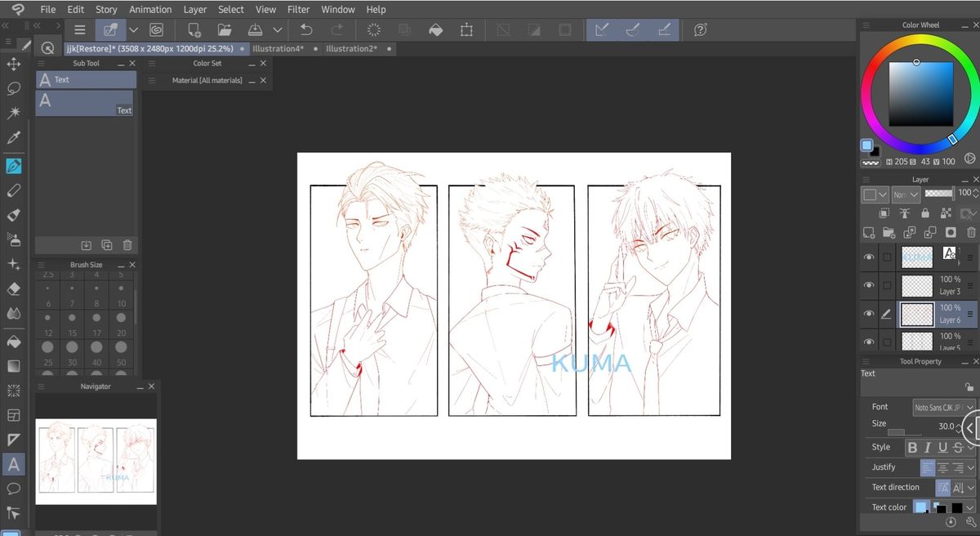Open the layer blending mode dropdown
The height and width of the screenshot is (536, 980).
[906, 194]
